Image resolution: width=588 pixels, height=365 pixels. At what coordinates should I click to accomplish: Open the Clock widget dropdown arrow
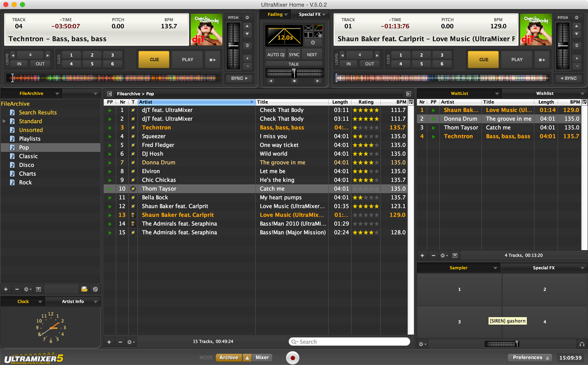[x=40, y=302]
